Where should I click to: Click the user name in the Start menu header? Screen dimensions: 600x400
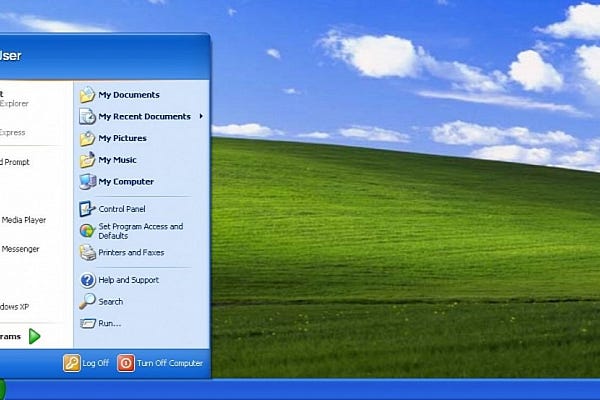(x=10, y=56)
